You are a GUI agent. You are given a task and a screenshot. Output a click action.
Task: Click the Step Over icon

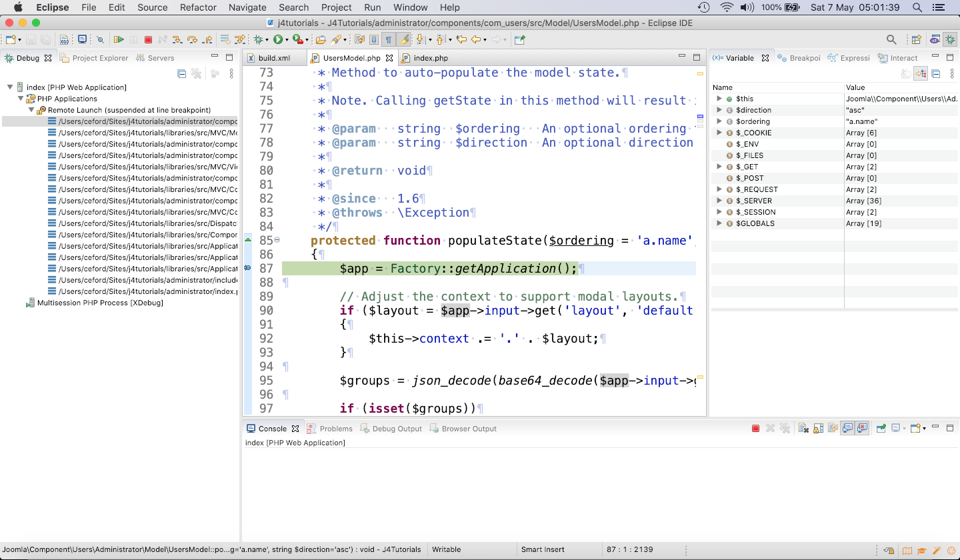point(193,40)
